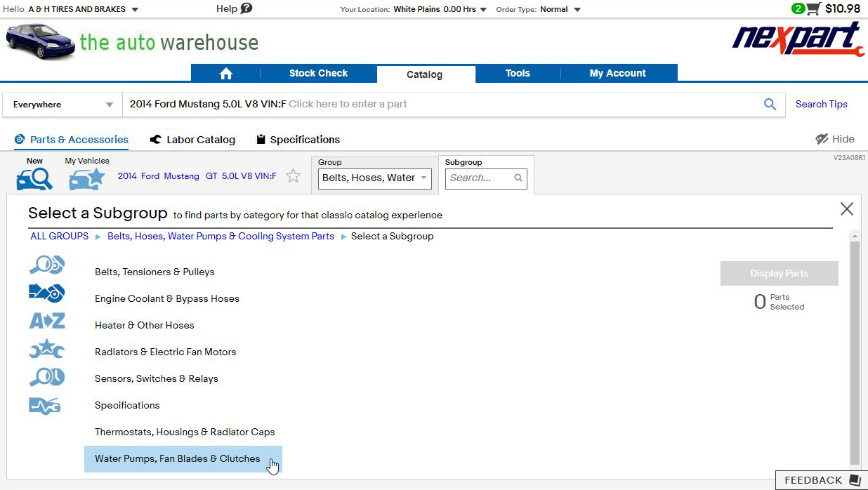
Task: Open the A & H Tires account dropdown
Action: tap(84, 9)
